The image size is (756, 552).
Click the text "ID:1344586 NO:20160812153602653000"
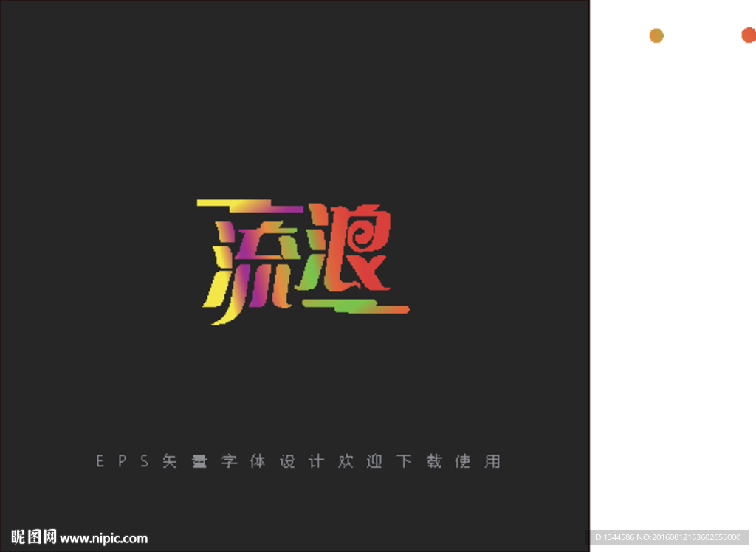[667, 537]
